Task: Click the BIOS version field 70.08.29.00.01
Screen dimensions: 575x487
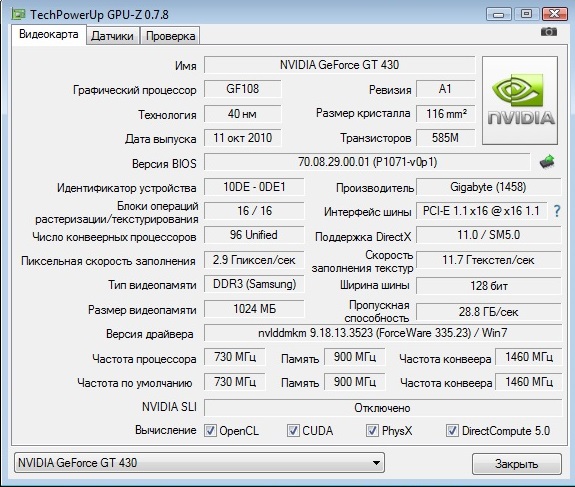Action: (x=367, y=162)
